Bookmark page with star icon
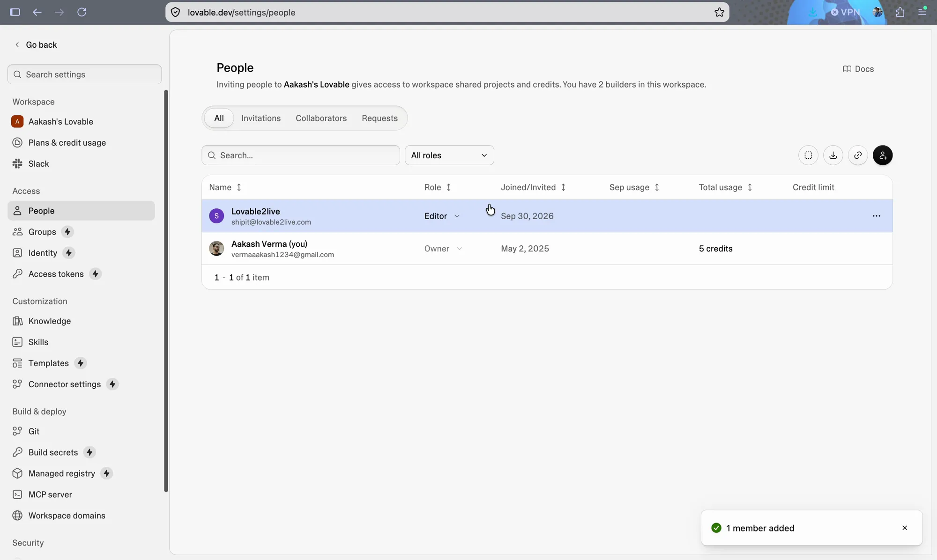This screenshot has width=937, height=560. [719, 12]
